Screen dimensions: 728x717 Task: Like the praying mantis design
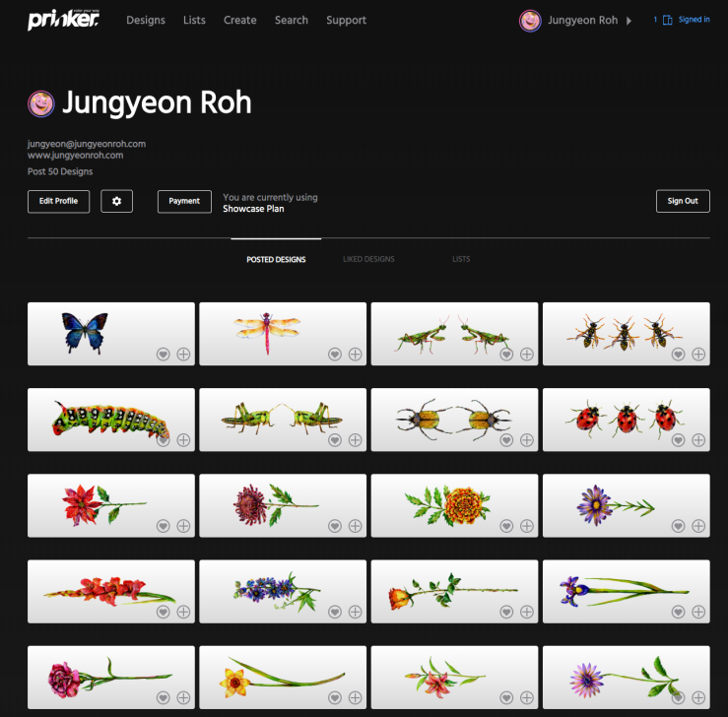point(506,355)
